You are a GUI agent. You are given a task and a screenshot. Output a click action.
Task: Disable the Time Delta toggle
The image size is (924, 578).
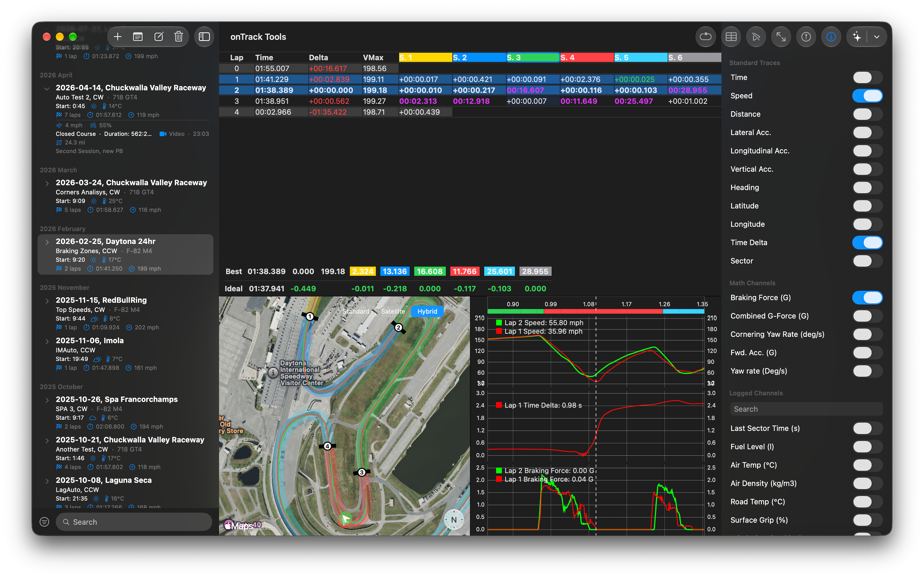(867, 242)
